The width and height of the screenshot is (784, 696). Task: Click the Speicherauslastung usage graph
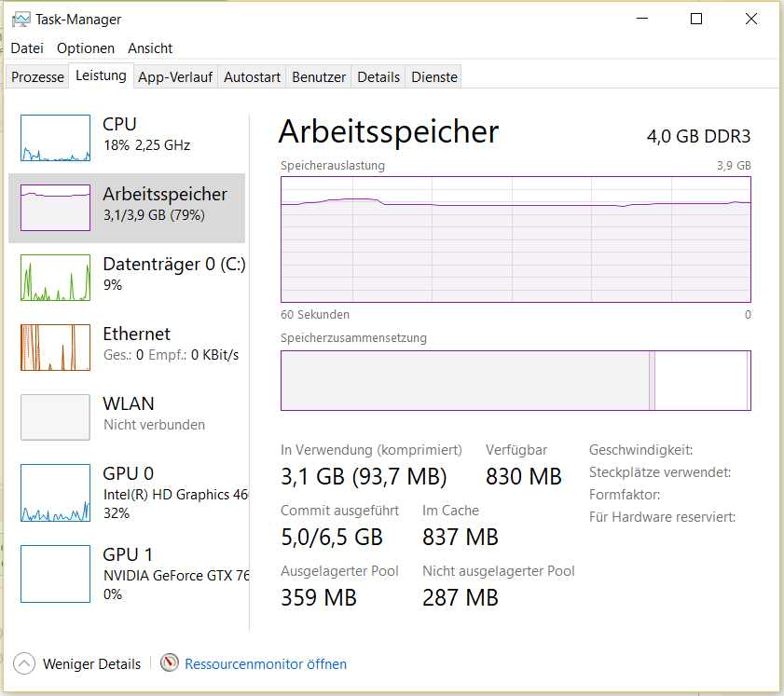click(x=516, y=239)
